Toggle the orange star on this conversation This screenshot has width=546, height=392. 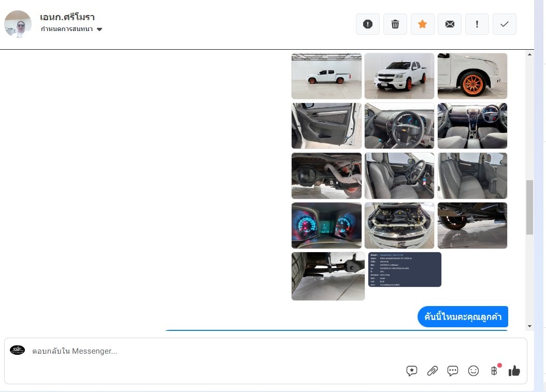pyautogui.click(x=422, y=24)
